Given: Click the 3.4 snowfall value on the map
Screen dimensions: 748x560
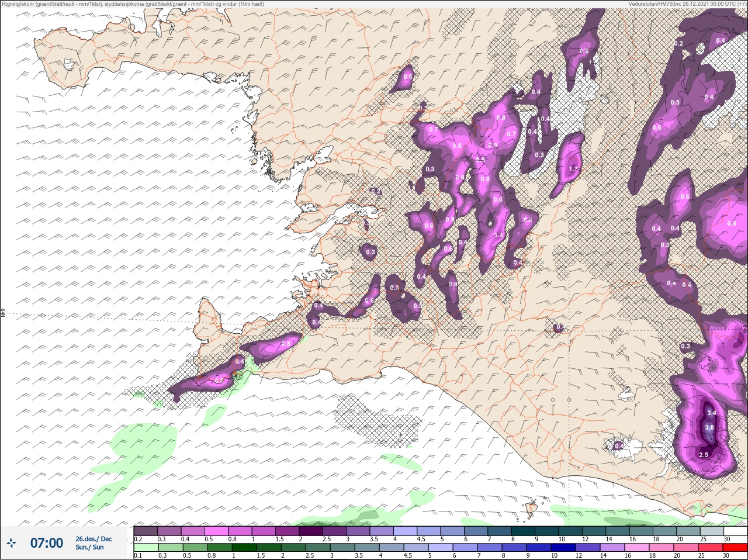Looking at the screenshot, I should (x=711, y=413).
